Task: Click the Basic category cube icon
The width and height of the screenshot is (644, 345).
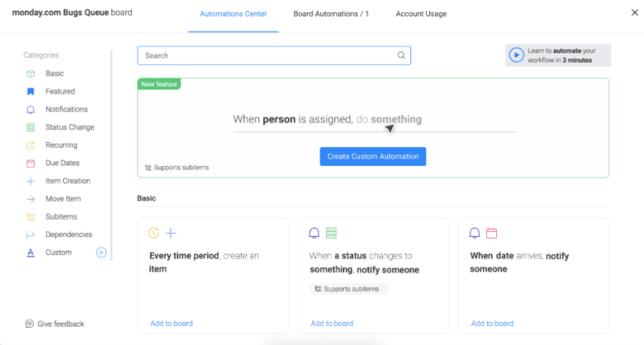Action: tap(31, 73)
